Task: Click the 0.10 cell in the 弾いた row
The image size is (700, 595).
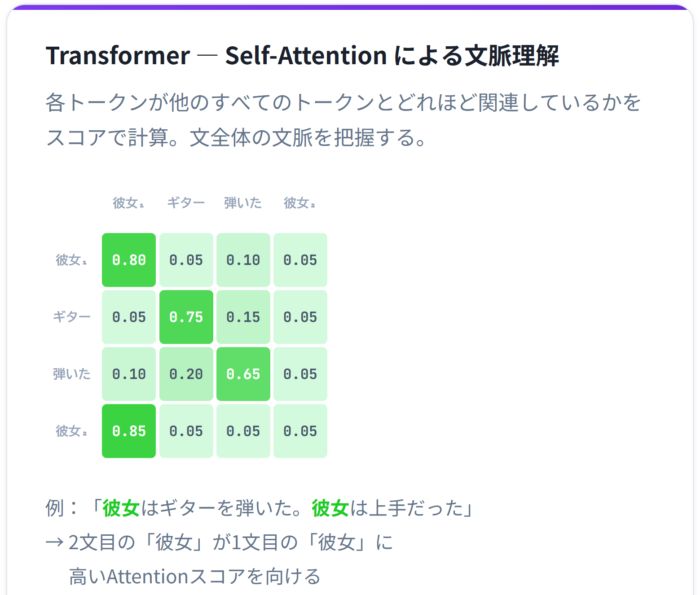Action: (129, 374)
